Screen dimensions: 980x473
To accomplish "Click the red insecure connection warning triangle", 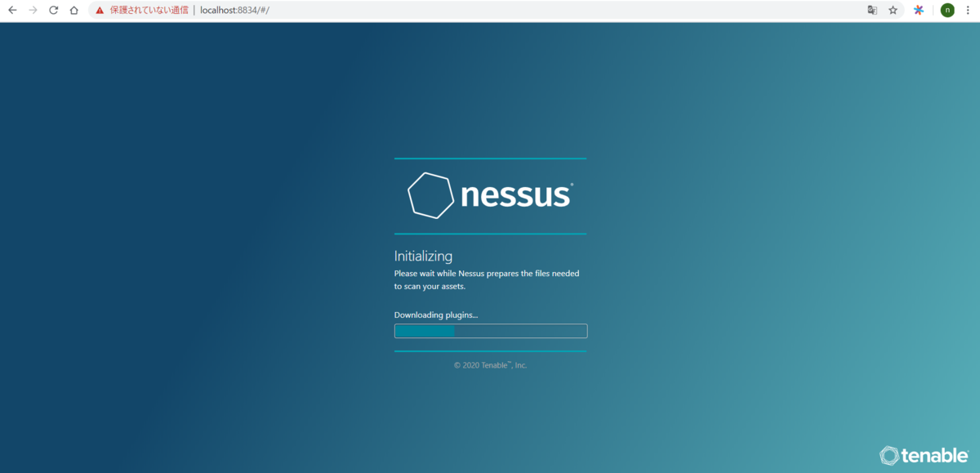I will [x=100, y=11].
